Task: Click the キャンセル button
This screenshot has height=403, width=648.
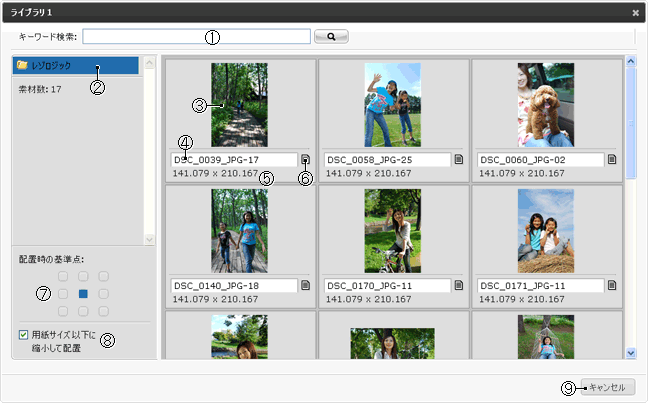Action: [608, 387]
